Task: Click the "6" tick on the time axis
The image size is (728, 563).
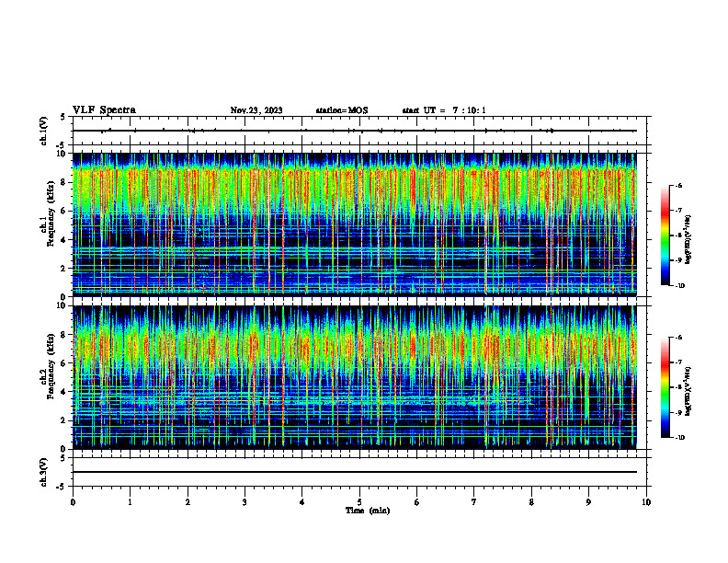Action: pyautogui.click(x=417, y=502)
